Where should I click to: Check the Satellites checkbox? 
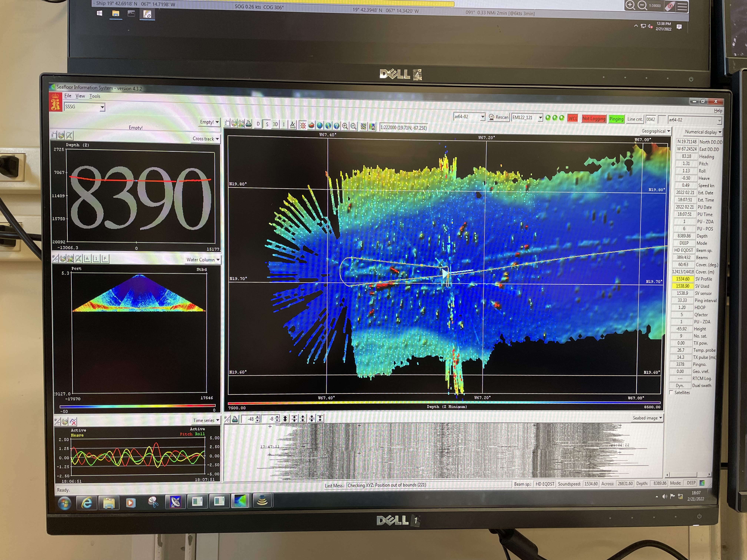[x=671, y=392]
